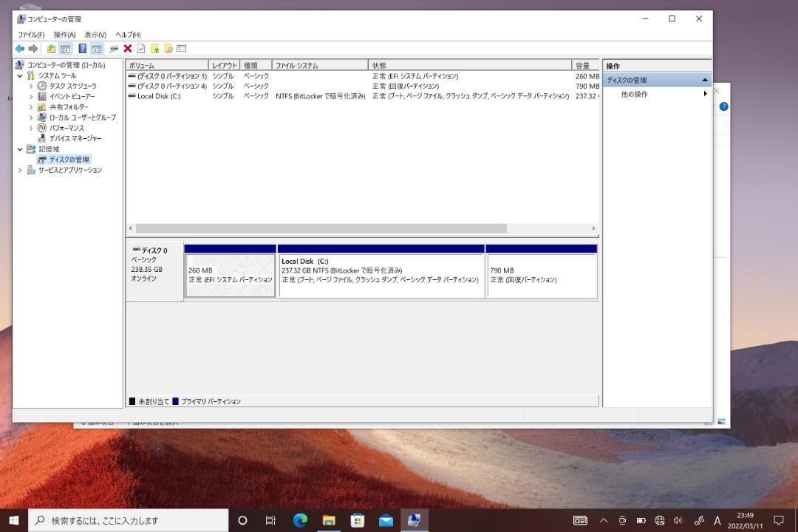Select the (ディスク 0 パーティション 1) volume row

click(x=363, y=76)
